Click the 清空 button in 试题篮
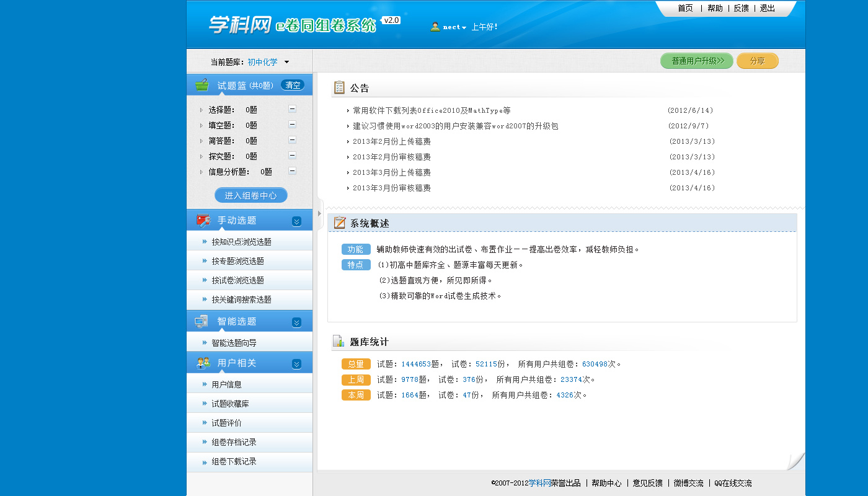The height and width of the screenshot is (496, 868). (x=293, y=85)
